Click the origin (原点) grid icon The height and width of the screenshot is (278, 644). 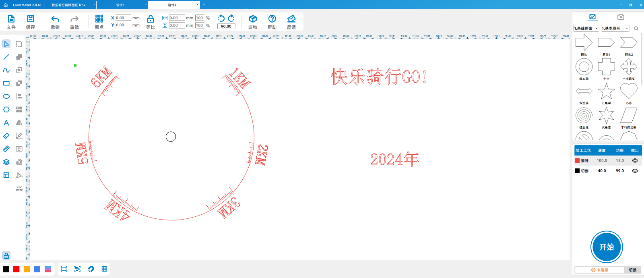coord(99,19)
